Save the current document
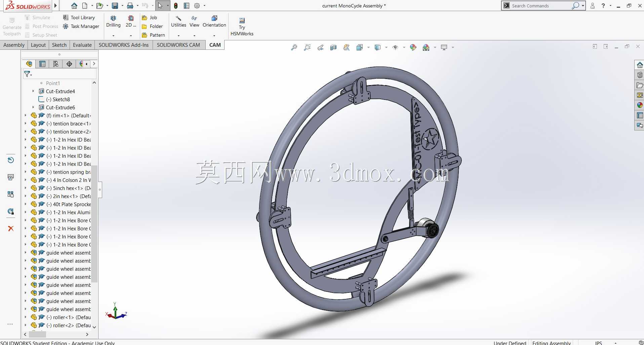 pos(115,6)
